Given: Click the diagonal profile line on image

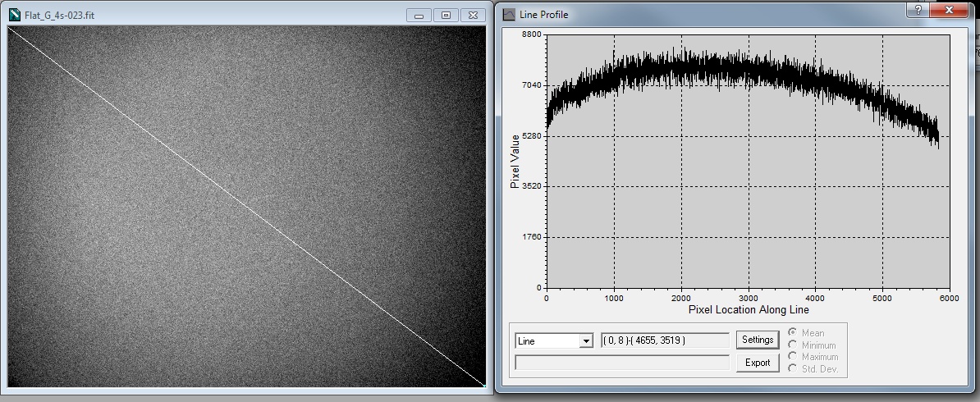Looking at the screenshot, I should [x=246, y=206].
